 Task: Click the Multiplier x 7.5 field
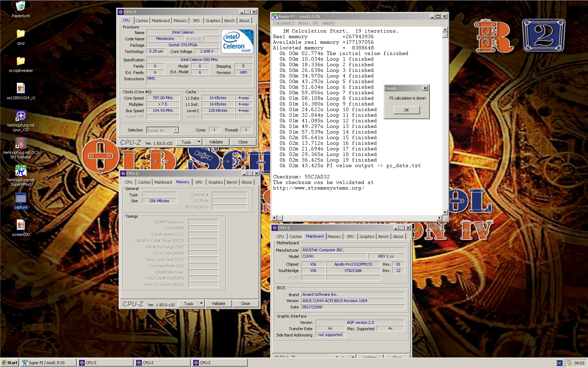pos(163,104)
